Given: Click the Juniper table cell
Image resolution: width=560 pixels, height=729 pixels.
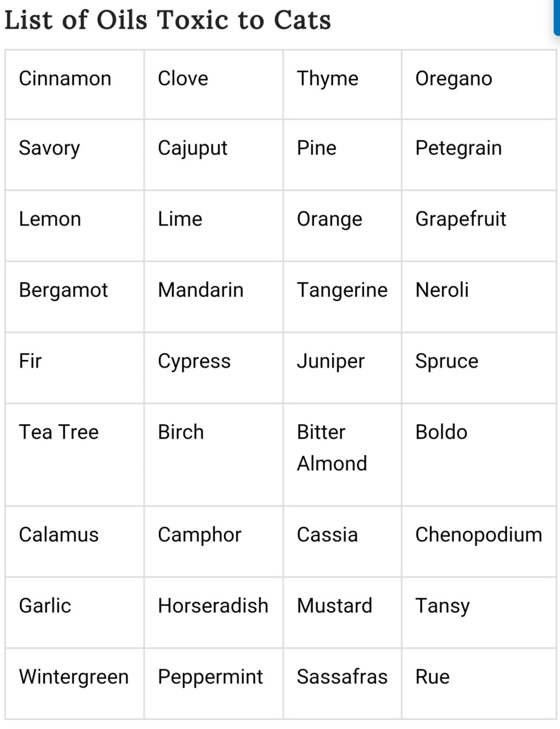Looking at the screenshot, I should click(x=331, y=361).
